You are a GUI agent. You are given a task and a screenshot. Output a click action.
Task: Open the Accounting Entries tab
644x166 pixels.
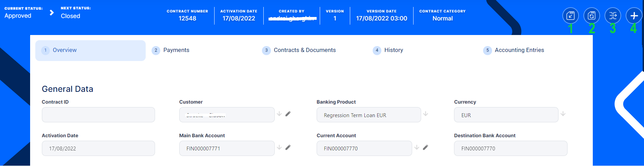pyautogui.click(x=519, y=50)
